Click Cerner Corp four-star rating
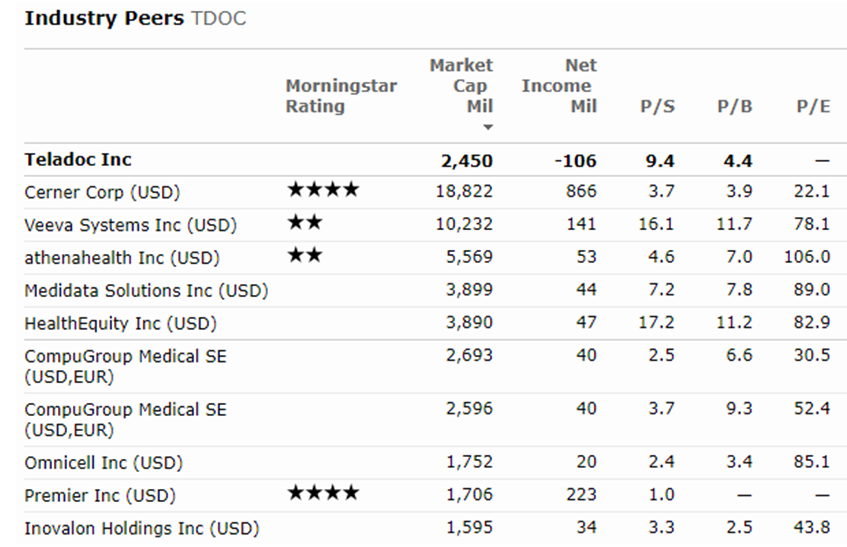 tap(322, 190)
